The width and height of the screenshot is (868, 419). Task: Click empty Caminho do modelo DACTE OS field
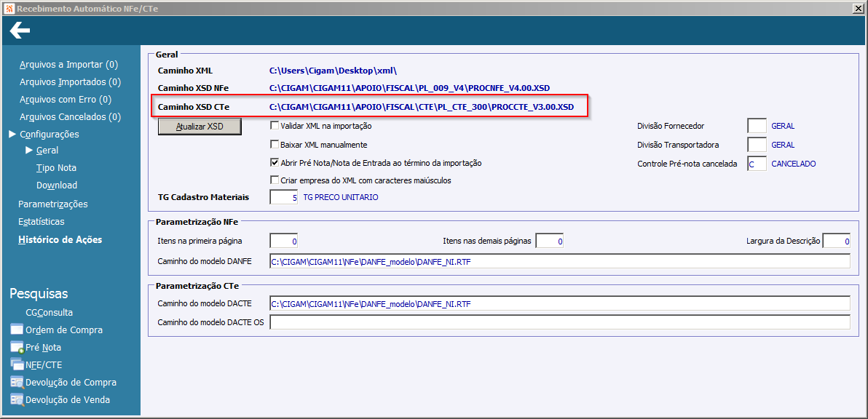560,322
